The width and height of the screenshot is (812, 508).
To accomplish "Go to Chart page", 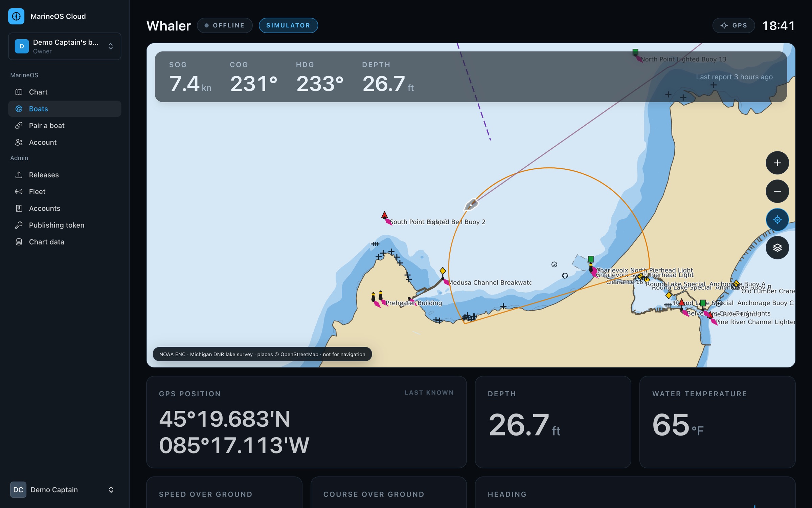I will (65, 92).
